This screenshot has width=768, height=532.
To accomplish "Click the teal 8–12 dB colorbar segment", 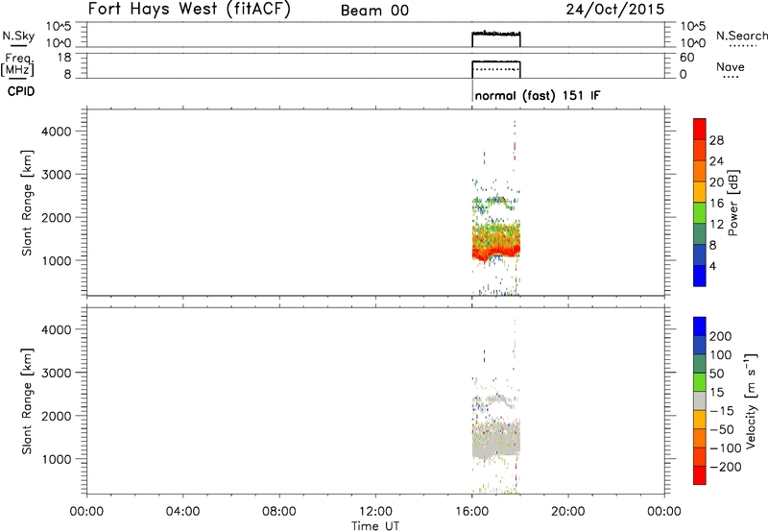I will click(700, 233).
